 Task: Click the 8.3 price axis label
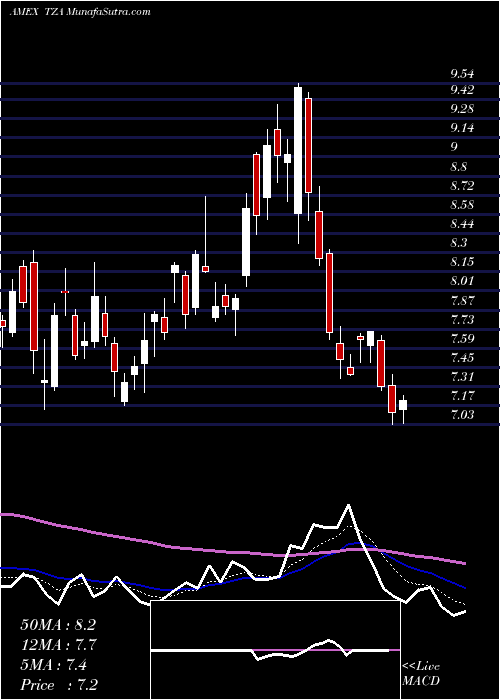pos(459,242)
